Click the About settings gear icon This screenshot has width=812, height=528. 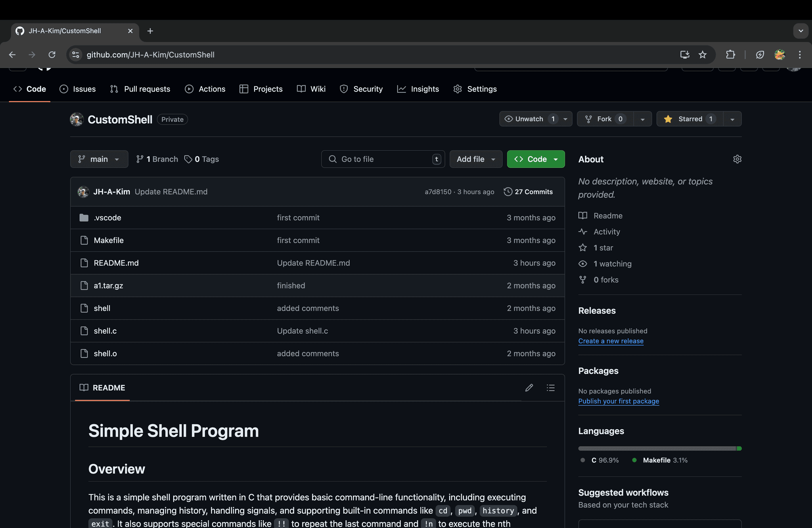[737, 159]
